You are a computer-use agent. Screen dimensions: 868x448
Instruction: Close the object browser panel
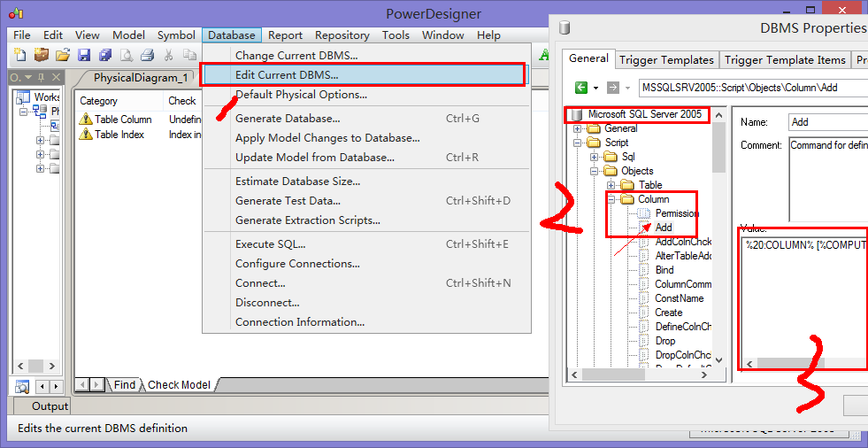coord(56,78)
